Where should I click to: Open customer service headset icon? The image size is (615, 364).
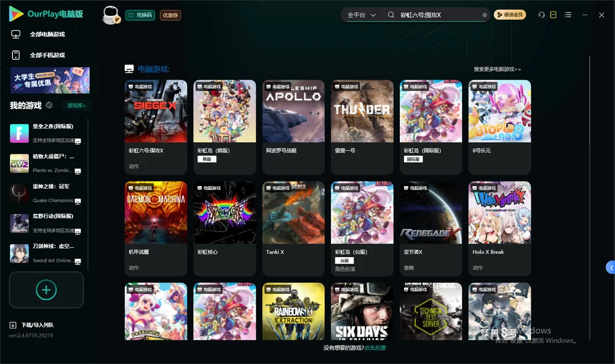[541, 15]
